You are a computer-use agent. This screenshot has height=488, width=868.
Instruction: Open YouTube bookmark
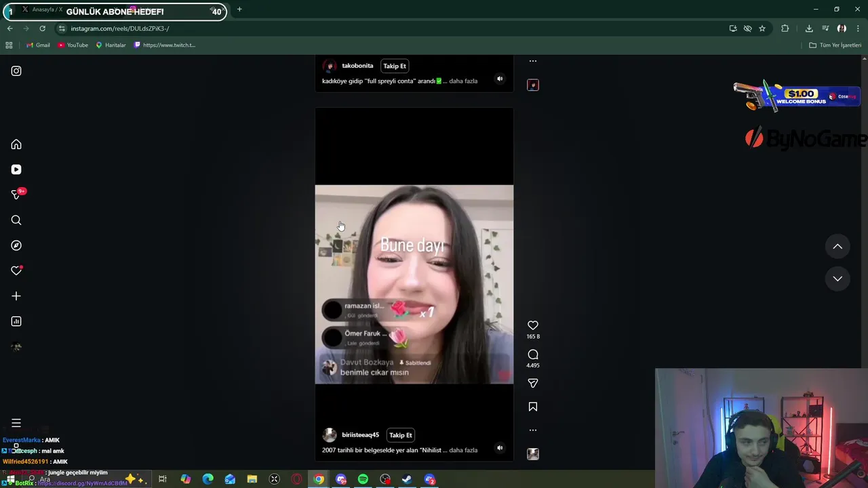(x=73, y=45)
